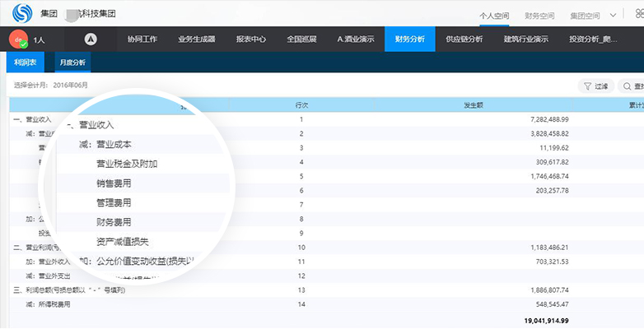The image size is (644, 329).
Task: Select the 利润表 tab
Action: tap(25, 62)
